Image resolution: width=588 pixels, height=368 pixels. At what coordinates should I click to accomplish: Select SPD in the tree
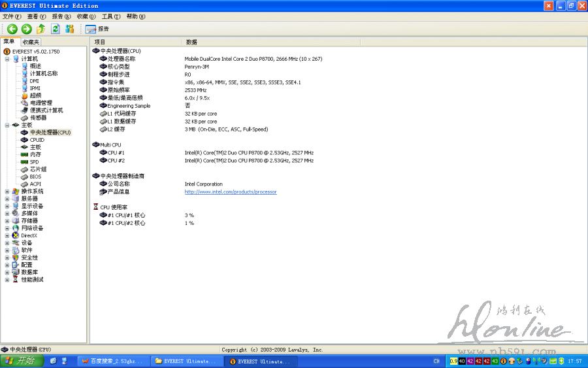34,162
